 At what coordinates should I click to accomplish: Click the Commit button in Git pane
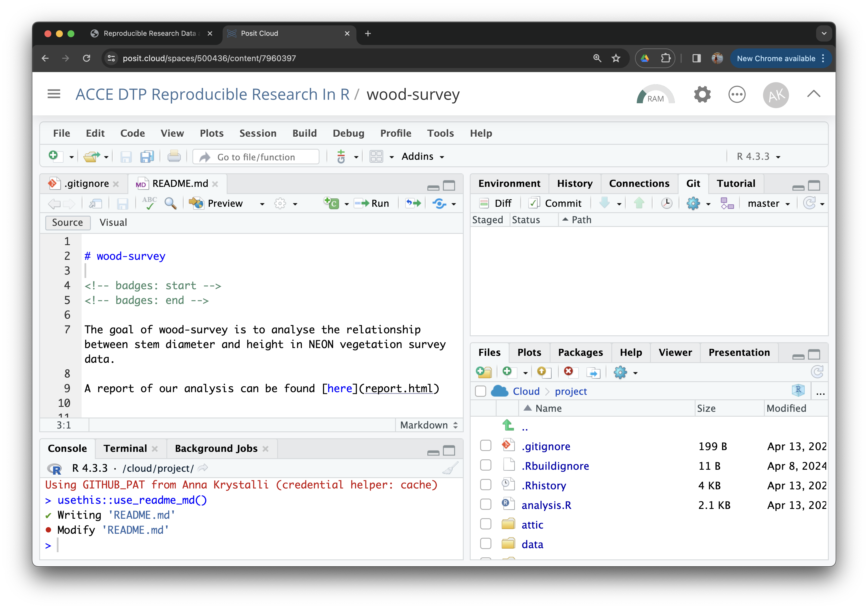[555, 204]
